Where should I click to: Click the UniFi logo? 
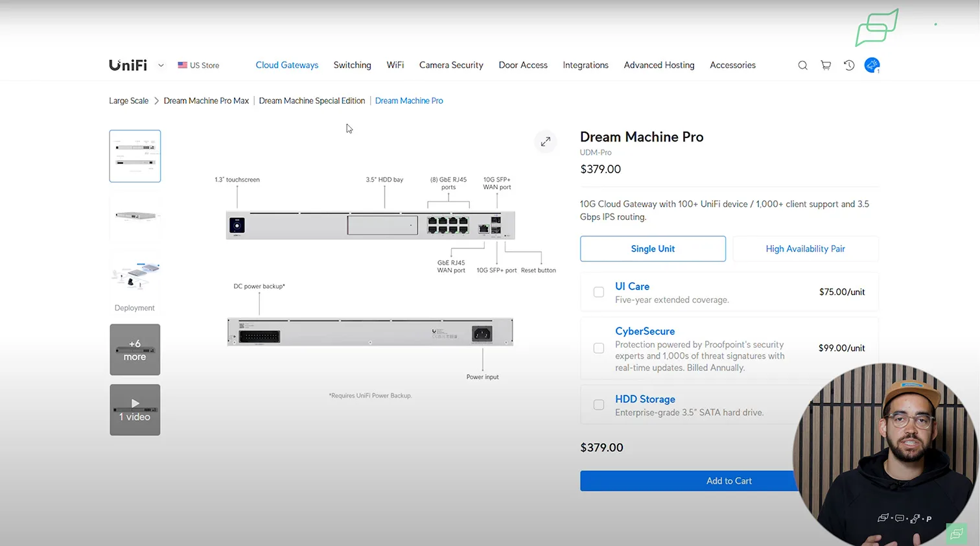click(x=128, y=65)
